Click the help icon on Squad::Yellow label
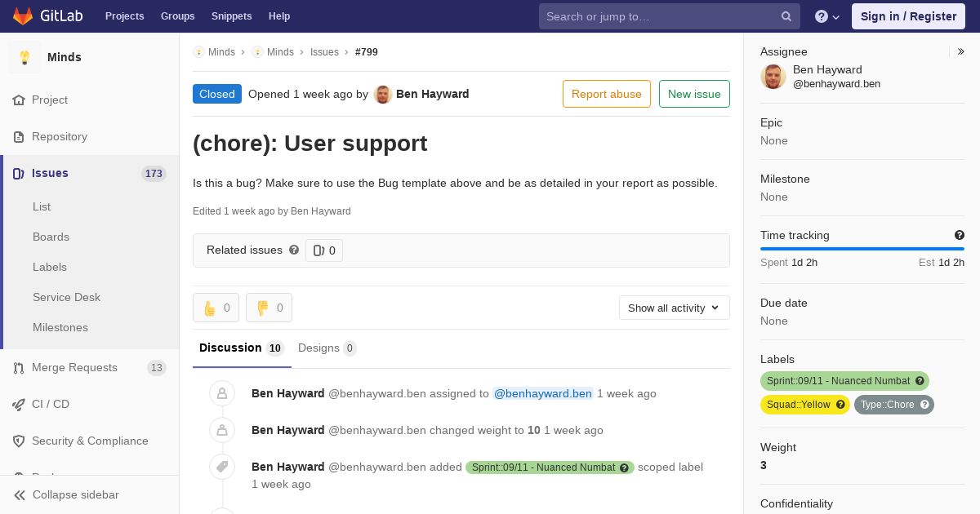The width and height of the screenshot is (980, 514). click(x=840, y=405)
